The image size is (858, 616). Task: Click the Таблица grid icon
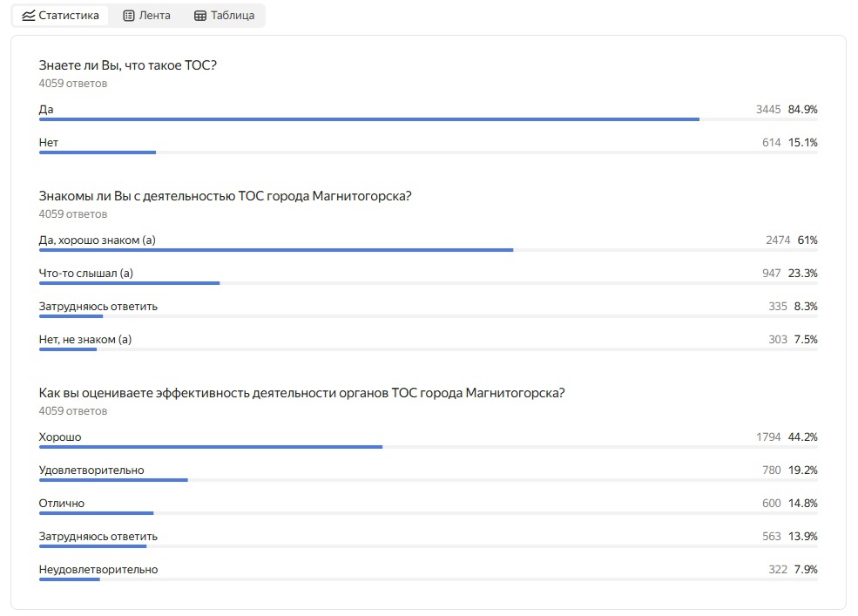coord(200,16)
